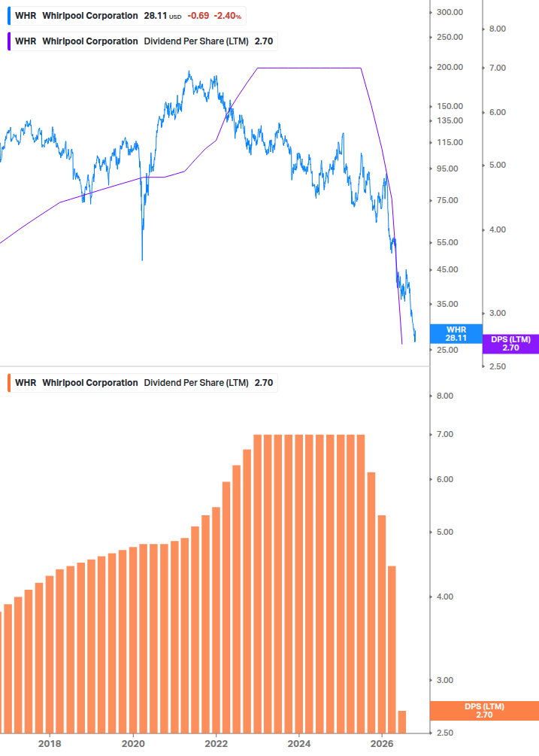Click the orange DPS (LTM) 2.70 axis tag

click(x=485, y=711)
